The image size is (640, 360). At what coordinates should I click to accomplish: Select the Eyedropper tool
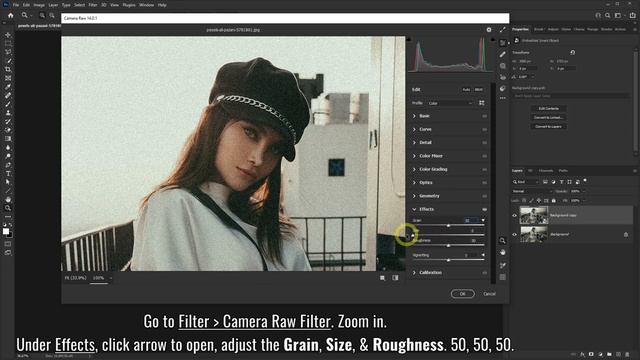pyautogui.click(x=8, y=87)
